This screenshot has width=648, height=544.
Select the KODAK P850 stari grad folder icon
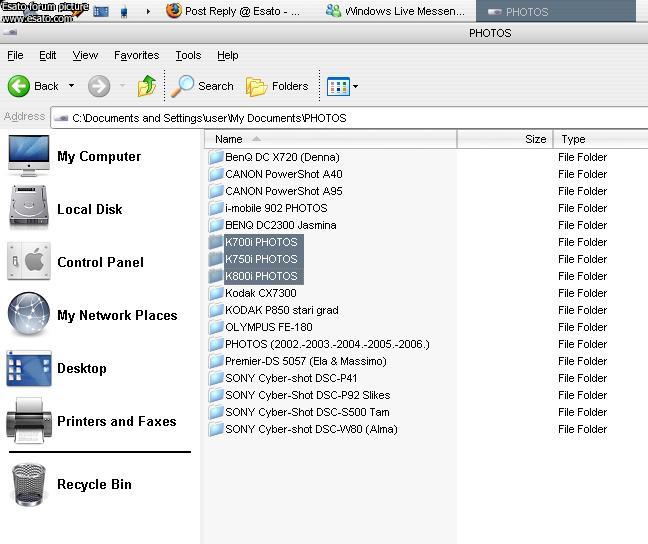point(216,310)
